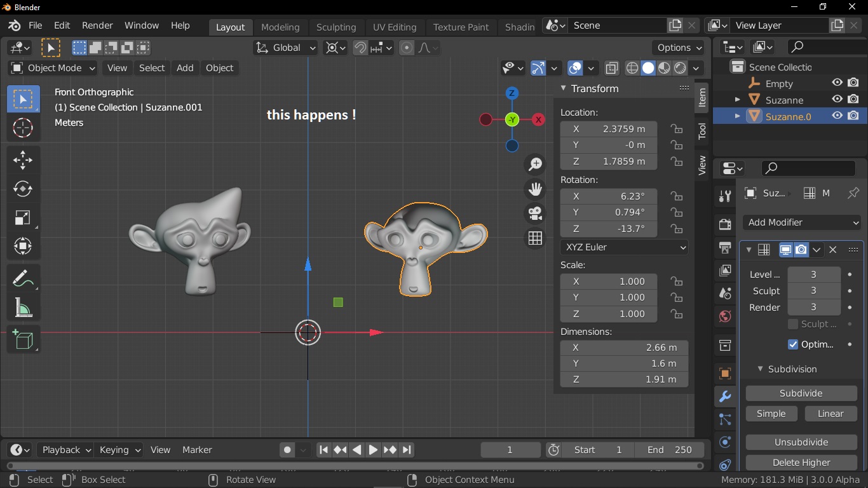Toggle the Optimal Display checkbox
This screenshot has height=488, width=868.
pos(792,344)
